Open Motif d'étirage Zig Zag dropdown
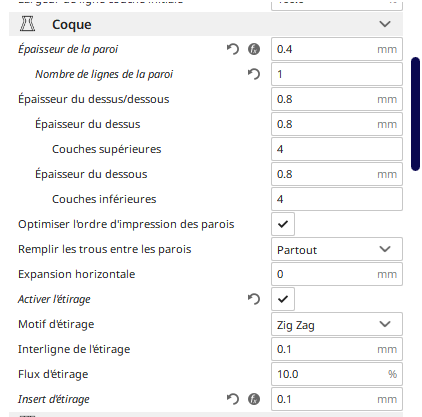The width and height of the screenshot is (422, 417). 337,324
